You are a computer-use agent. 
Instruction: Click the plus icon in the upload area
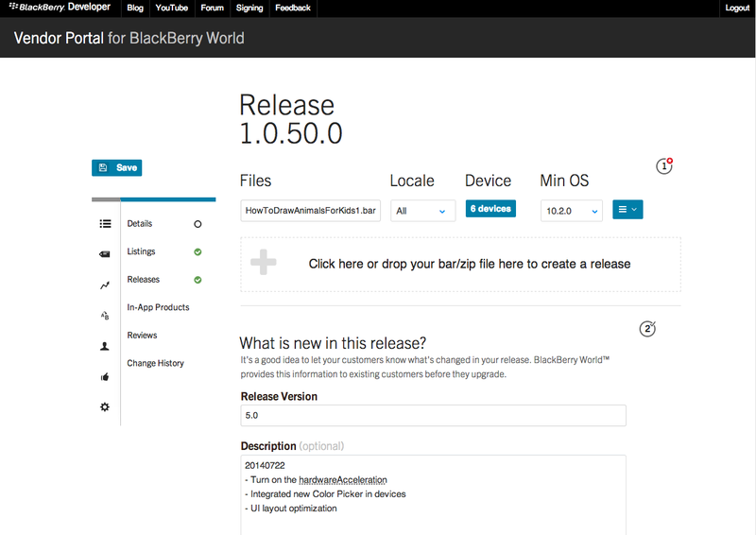pos(264,263)
